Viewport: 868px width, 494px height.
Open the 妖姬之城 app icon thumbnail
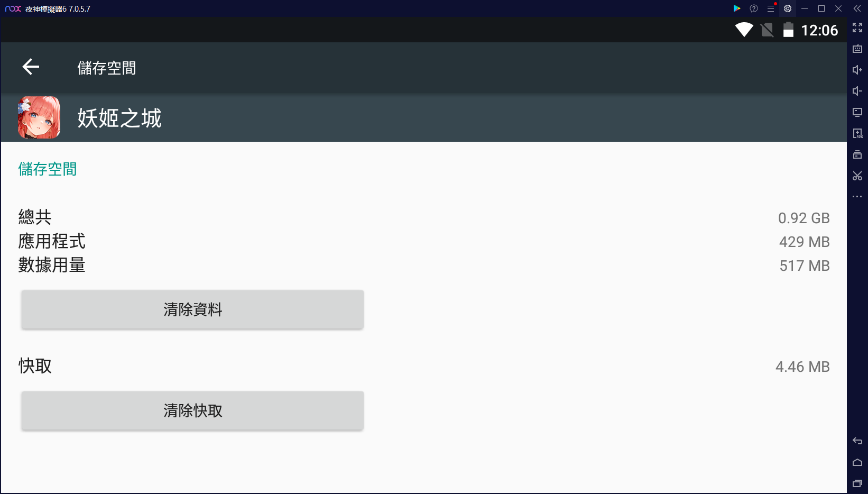pyautogui.click(x=39, y=117)
